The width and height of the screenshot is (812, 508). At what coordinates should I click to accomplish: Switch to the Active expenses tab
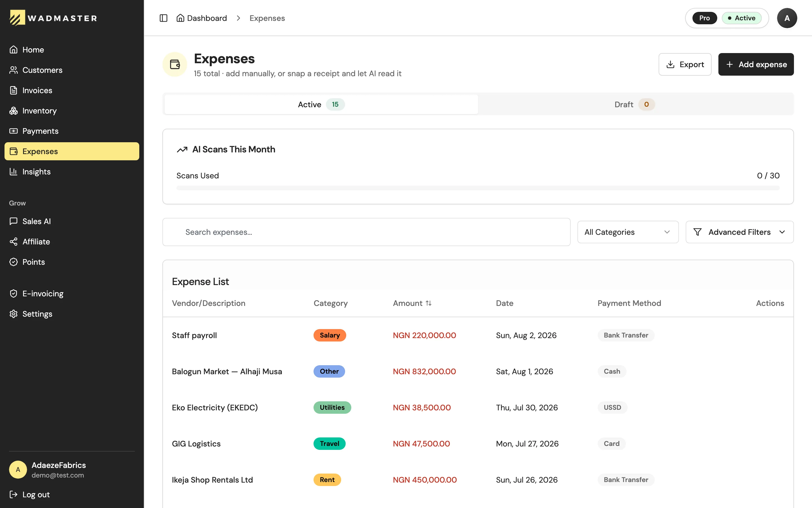321,104
